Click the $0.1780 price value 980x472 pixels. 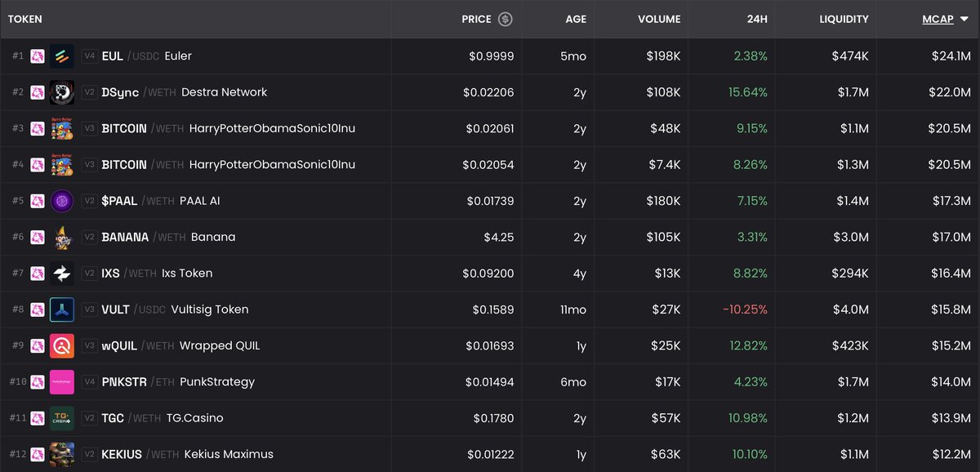click(492, 418)
